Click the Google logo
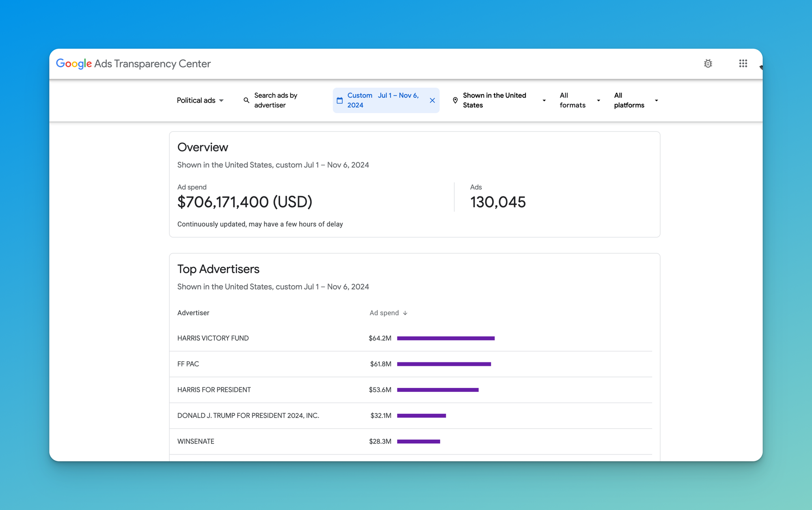This screenshot has height=510, width=812. [74, 64]
